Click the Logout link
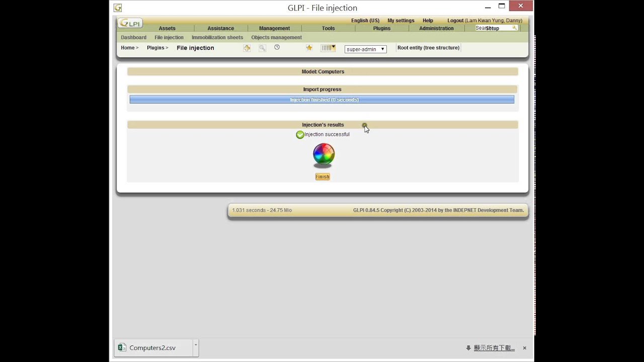 (455, 21)
